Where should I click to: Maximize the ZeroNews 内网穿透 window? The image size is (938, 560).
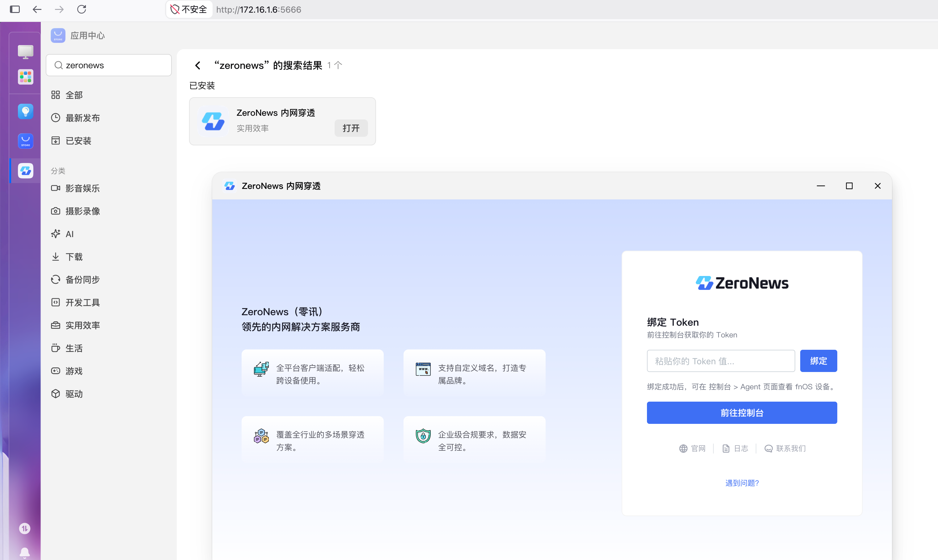[849, 186]
